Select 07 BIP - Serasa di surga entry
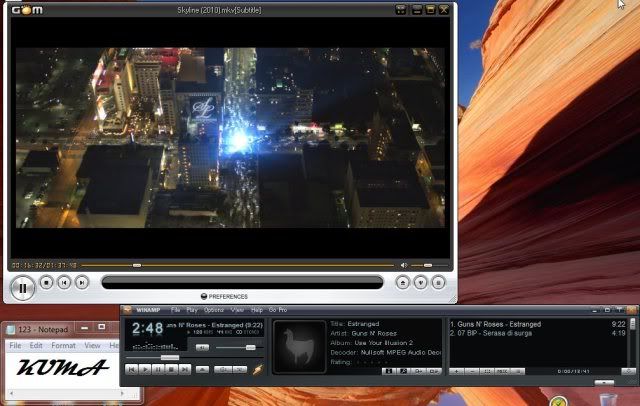 click(x=538, y=333)
